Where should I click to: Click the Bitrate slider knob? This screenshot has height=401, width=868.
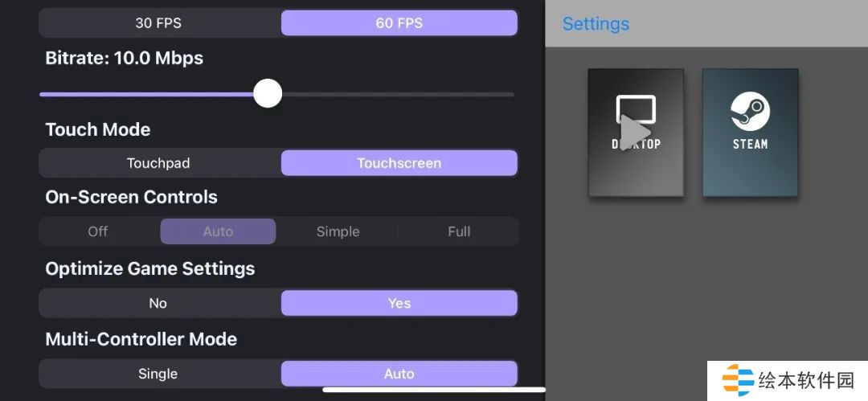tap(268, 93)
